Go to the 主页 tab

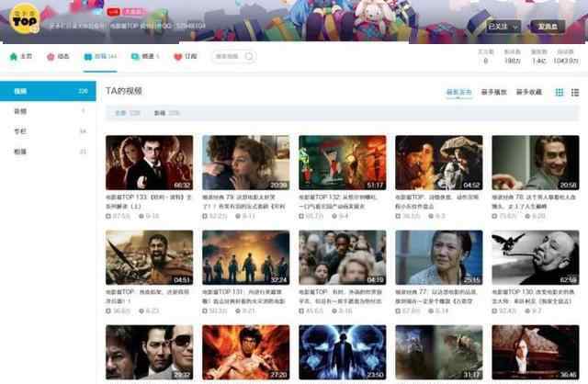[21, 57]
